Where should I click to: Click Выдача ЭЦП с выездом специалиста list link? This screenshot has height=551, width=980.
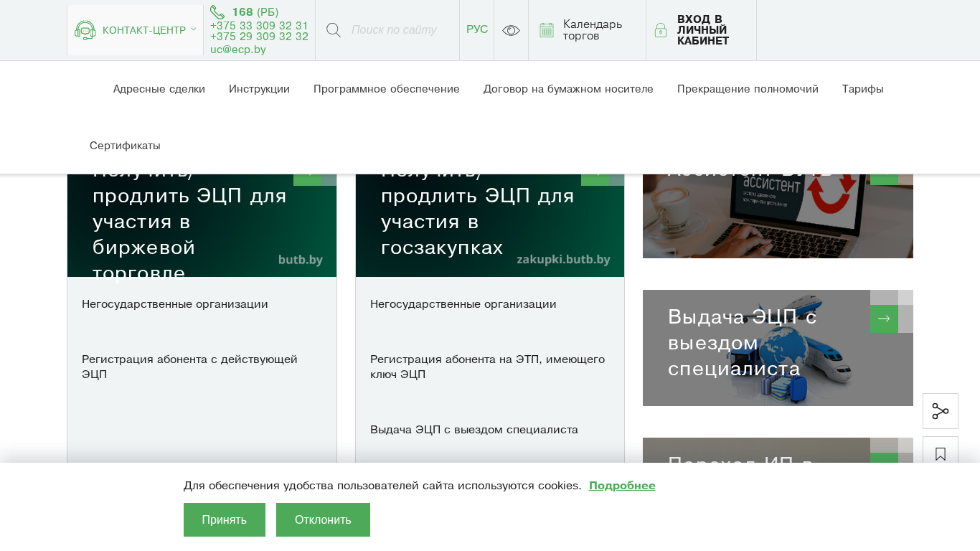click(x=474, y=430)
